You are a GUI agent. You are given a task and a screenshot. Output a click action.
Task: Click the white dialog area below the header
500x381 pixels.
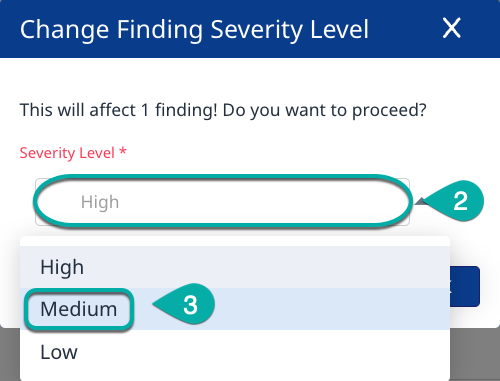coord(250,79)
